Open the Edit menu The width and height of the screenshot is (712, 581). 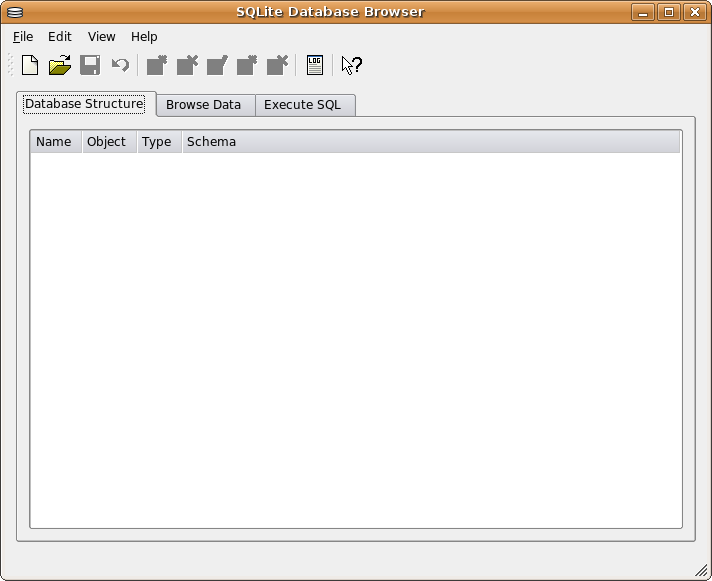60,37
